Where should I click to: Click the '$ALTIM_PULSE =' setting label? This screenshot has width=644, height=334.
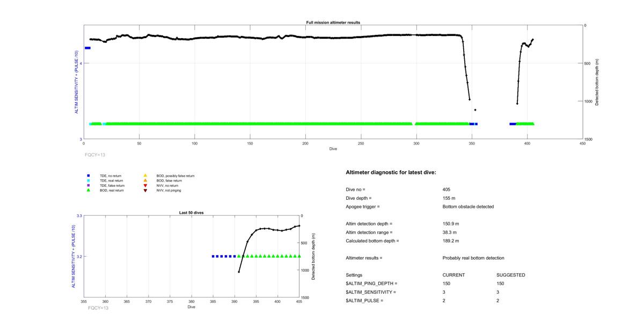point(365,301)
